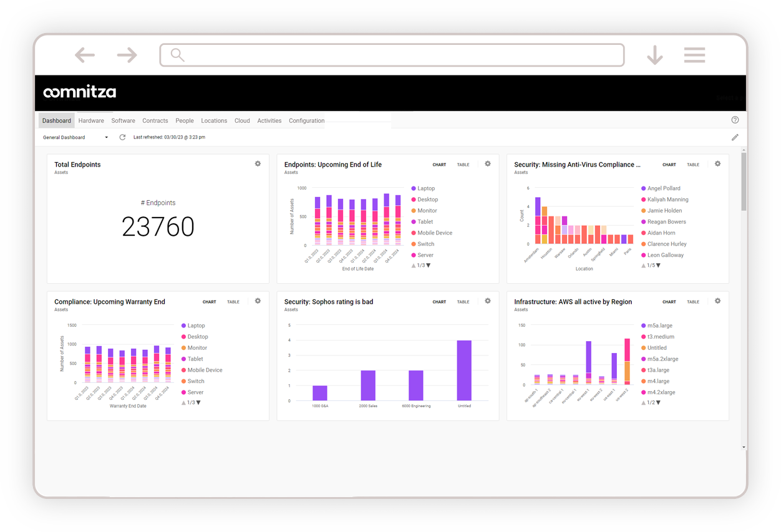Toggle Angel Pollard legend entry
Image resolution: width=781 pixels, height=532 pixels.
click(x=661, y=188)
